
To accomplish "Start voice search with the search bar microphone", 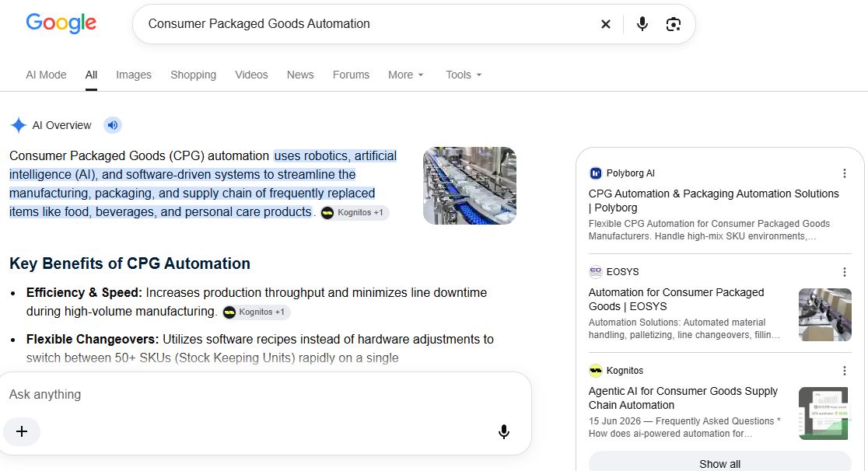I will click(x=642, y=24).
